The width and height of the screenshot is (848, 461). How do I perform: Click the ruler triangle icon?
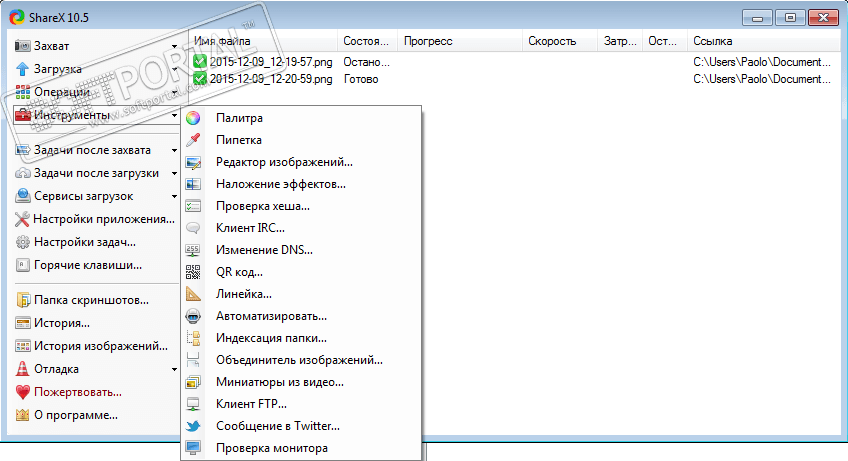pos(193,294)
